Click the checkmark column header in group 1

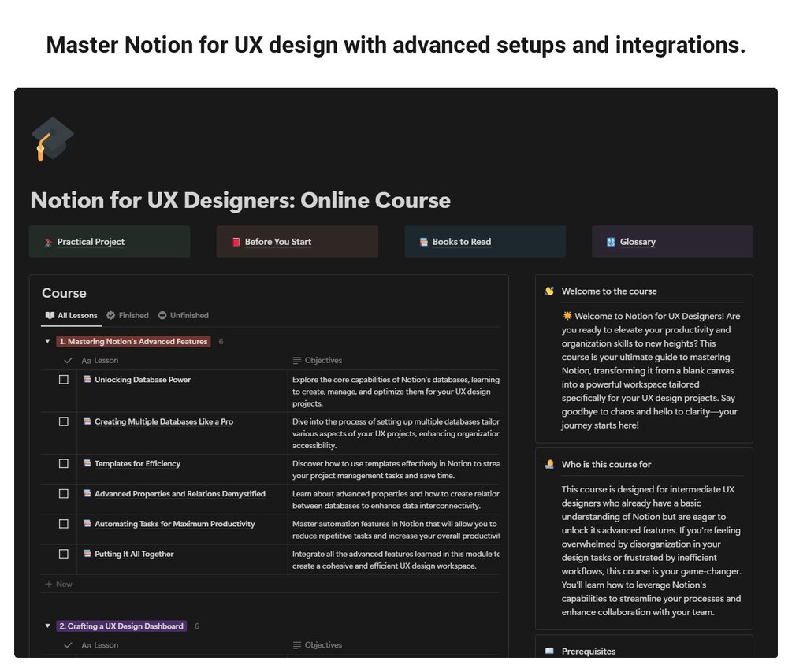[x=69, y=361]
